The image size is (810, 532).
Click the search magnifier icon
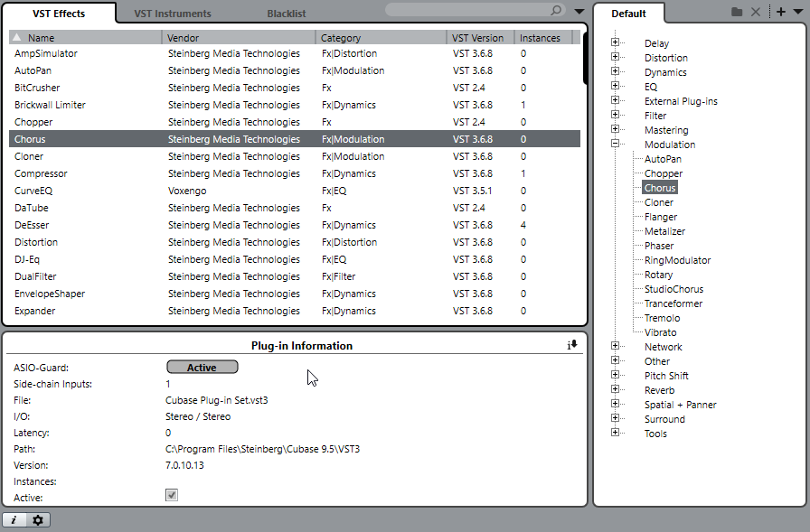[556, 10]
